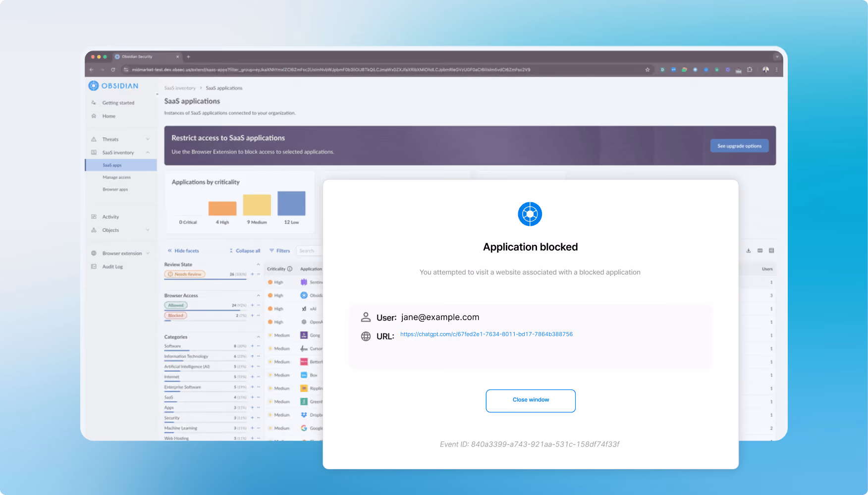Select the Needs Review facet chip
868x495 pixels.
[185, 275]
